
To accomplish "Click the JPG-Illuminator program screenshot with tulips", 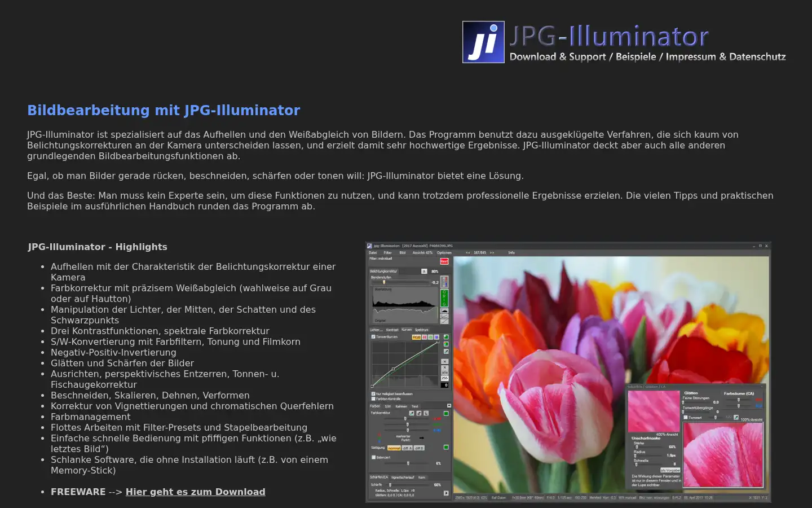I will click(x=568, y=372).
